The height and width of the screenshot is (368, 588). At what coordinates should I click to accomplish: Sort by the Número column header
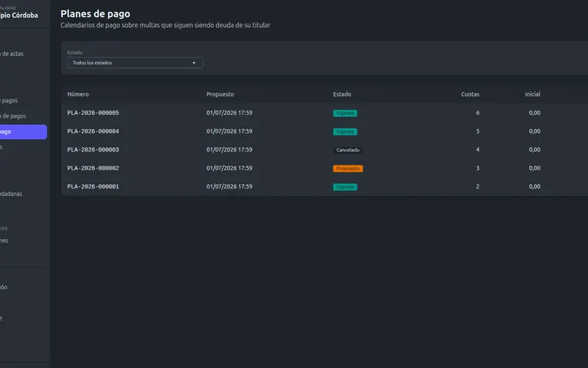[78, 94]
